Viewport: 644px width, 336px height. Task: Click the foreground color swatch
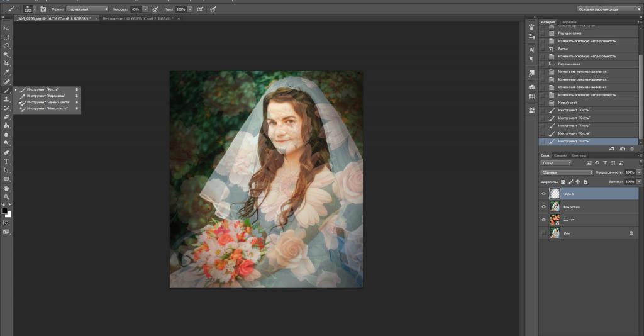[x=4, y=210]
